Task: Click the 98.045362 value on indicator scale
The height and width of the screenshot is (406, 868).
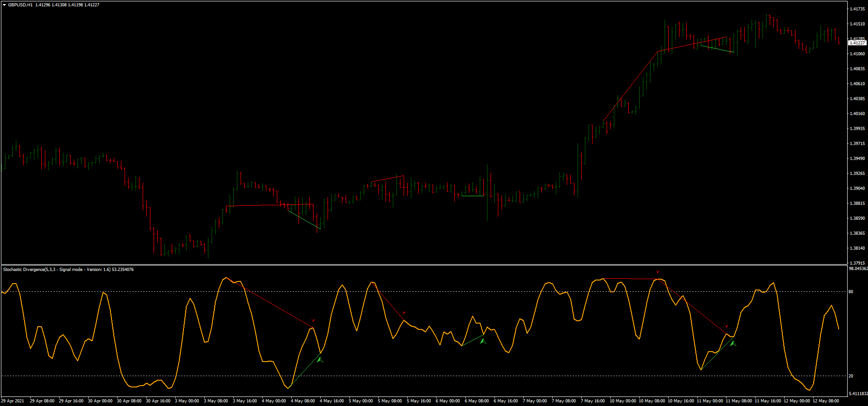Action: (858, 269)
